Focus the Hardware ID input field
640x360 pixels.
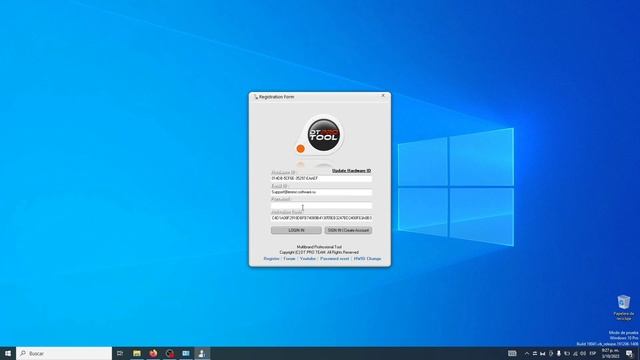pyautogui.click(x=321, y=179)
